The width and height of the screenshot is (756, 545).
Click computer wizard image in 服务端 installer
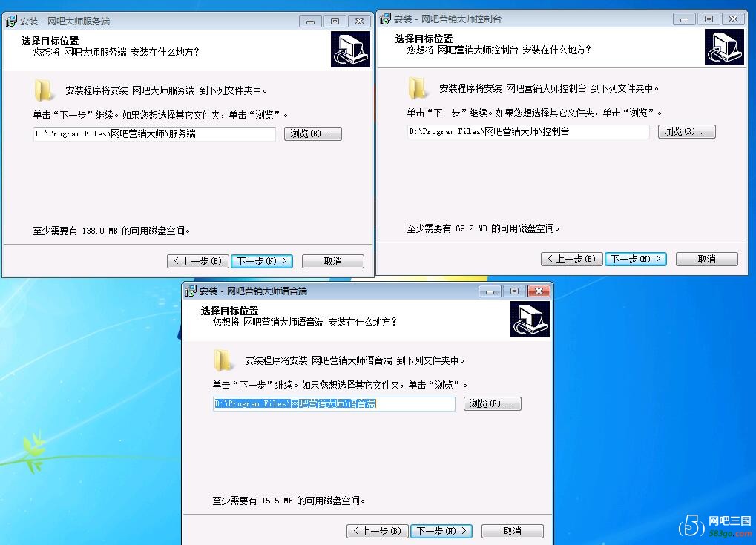click(350, 49)
